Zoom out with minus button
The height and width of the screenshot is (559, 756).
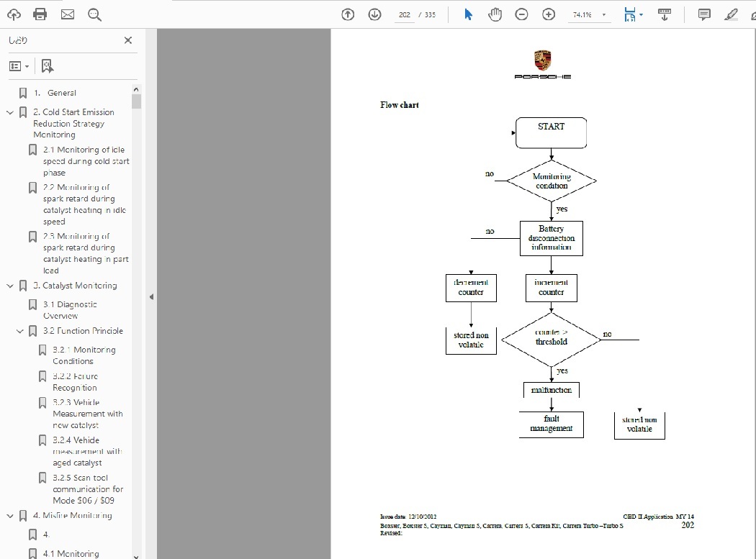coord(521,14)
